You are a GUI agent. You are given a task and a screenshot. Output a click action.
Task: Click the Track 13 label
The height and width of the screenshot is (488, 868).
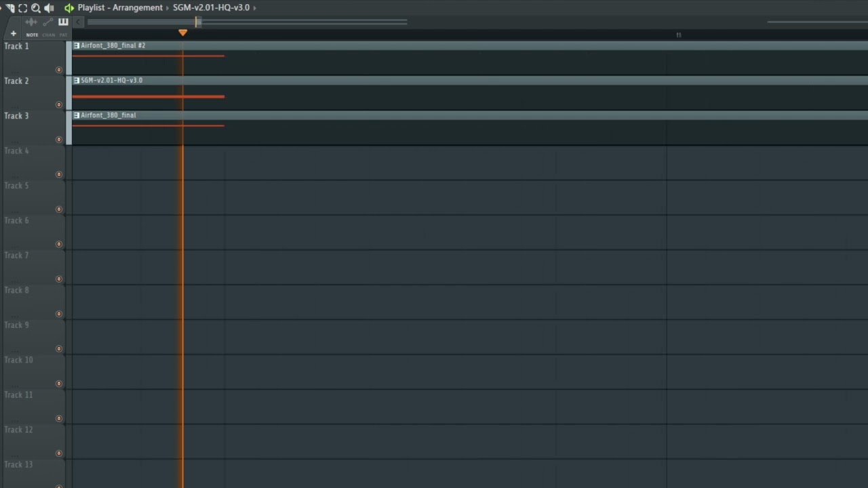pos(18,465)
